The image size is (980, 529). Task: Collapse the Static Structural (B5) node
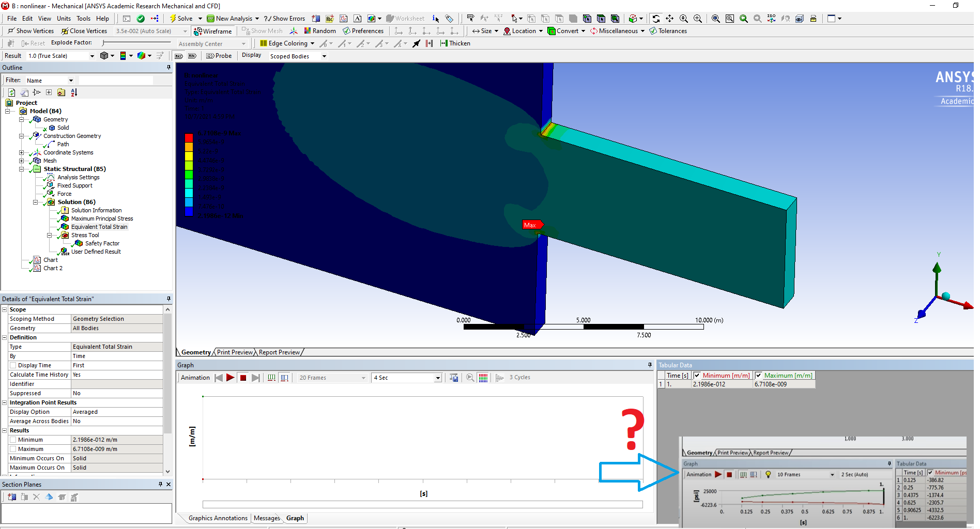tap(21, 169)
